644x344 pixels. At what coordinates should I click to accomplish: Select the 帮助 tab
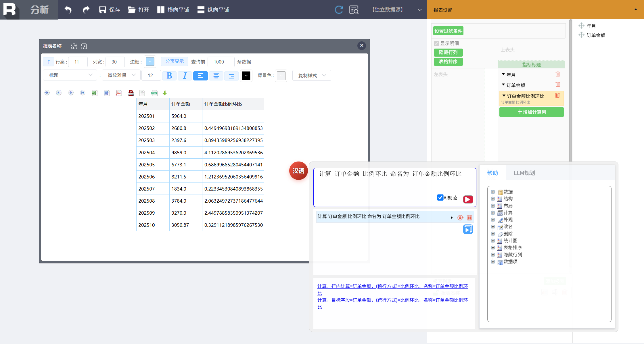[x=492, y=173]
